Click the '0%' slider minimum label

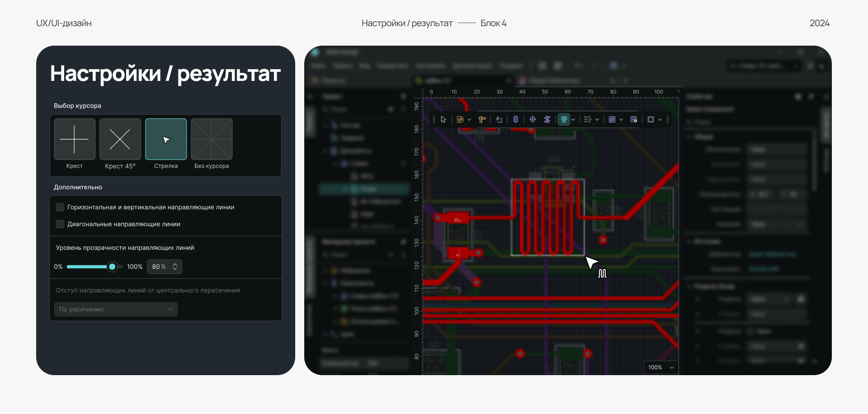[x=58, y=267]
